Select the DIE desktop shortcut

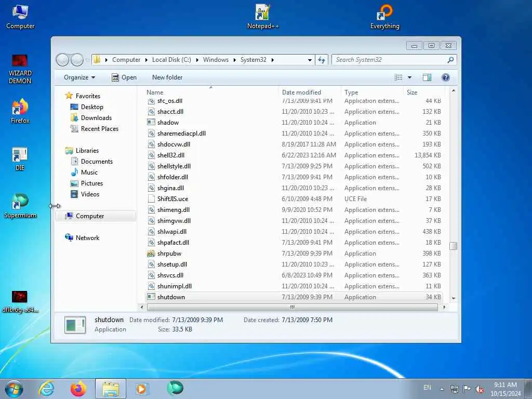point(20,159)
